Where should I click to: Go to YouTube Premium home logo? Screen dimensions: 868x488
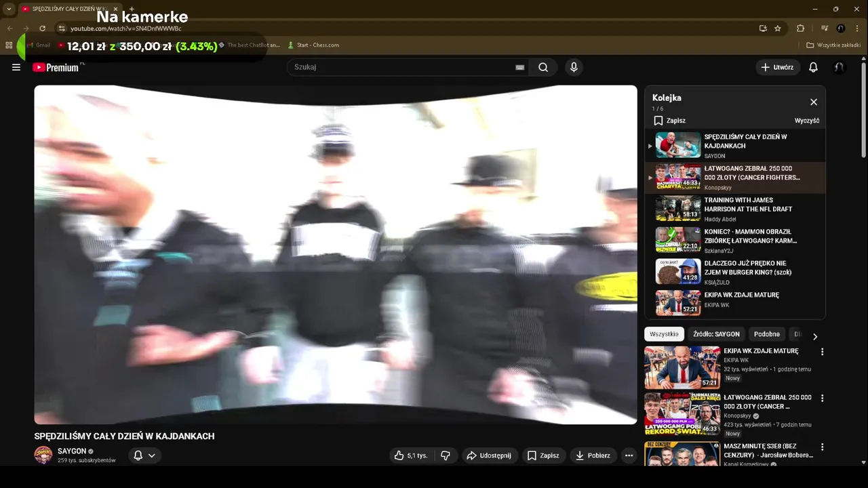56,67
